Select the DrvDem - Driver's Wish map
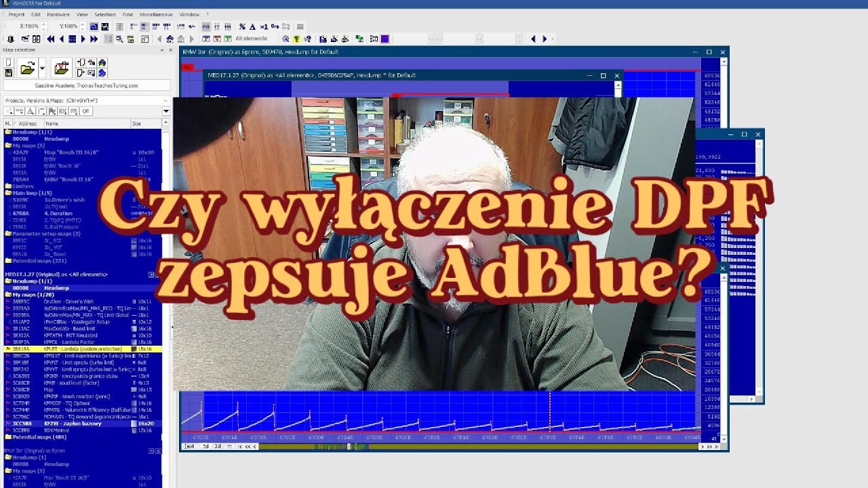This screenshot has width=868, height=488. [83, 302]
